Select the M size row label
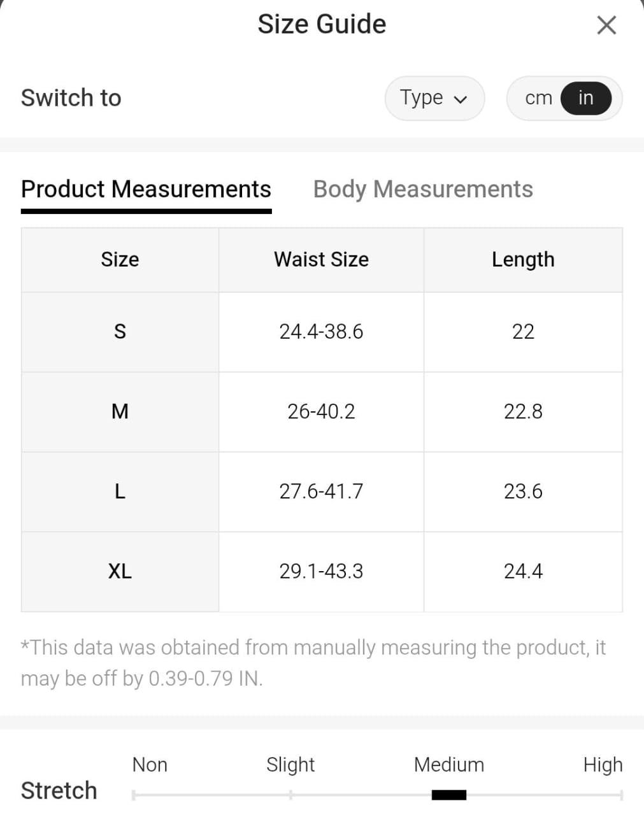This screenshot has width=644, height=815. click(120, 411)
